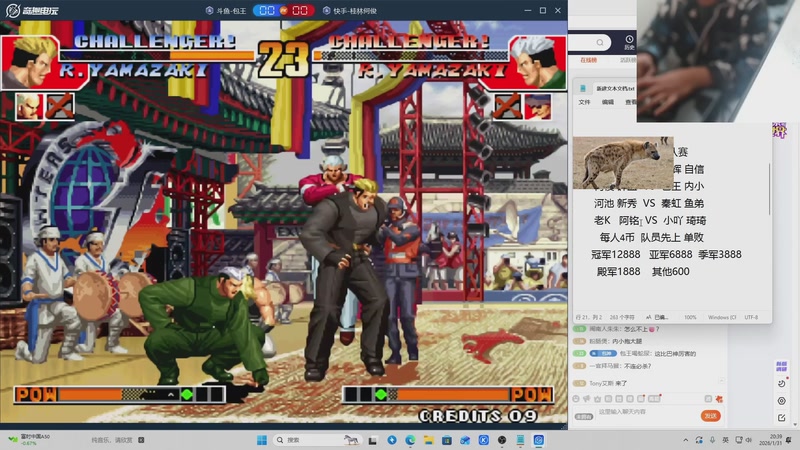Click the Notepad icon in the taskbar
The height and width of the screenshot is (450, 800).
520,440
